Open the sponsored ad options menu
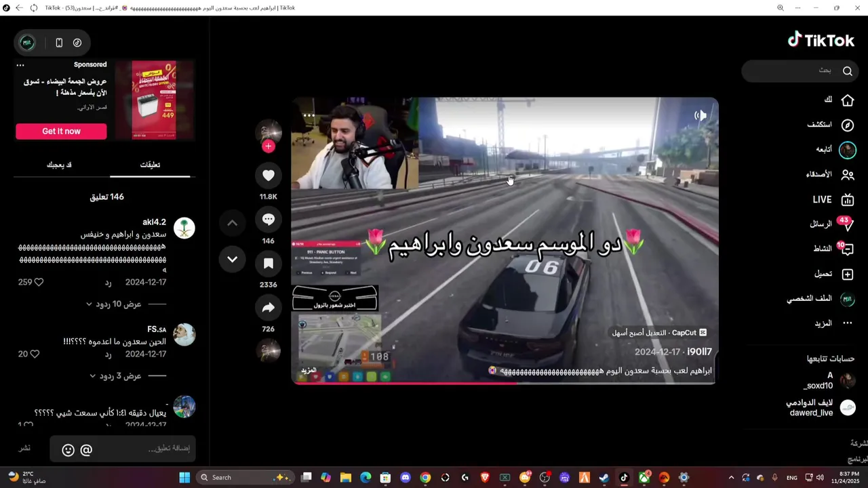 point(20,65)
